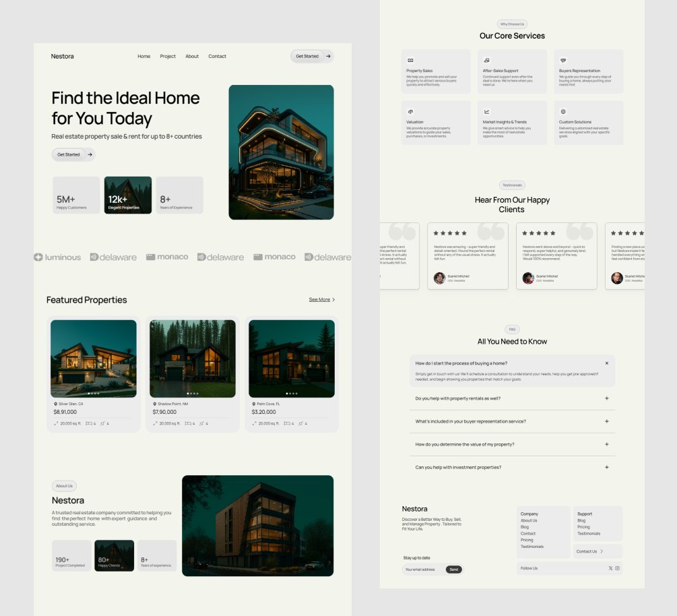Click the Property Sales service icon
The image size is (677, 616).
pyautogui.click(x=411, y=61)
